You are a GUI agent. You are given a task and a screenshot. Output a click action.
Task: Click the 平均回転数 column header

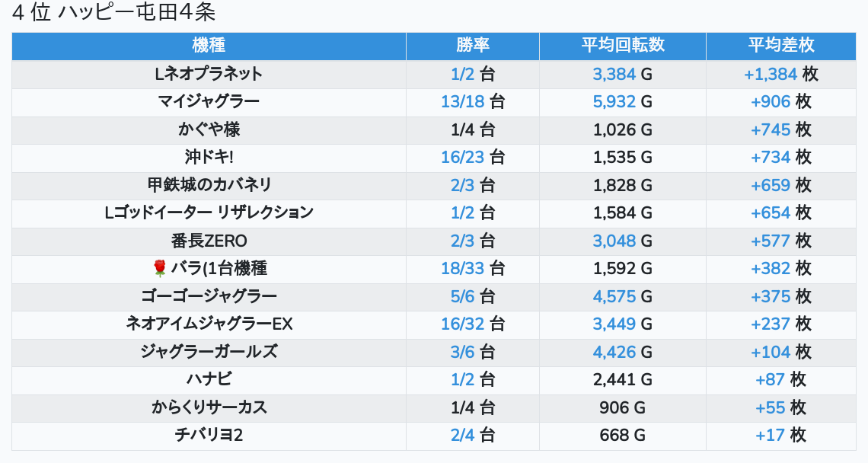[x=623, y=45]
